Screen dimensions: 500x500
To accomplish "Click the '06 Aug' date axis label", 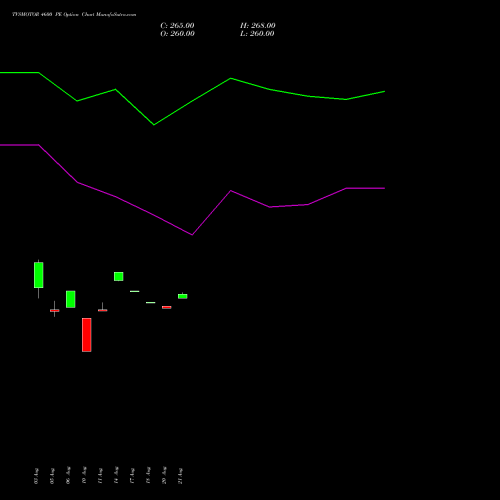I will click(x=68, y=475).
